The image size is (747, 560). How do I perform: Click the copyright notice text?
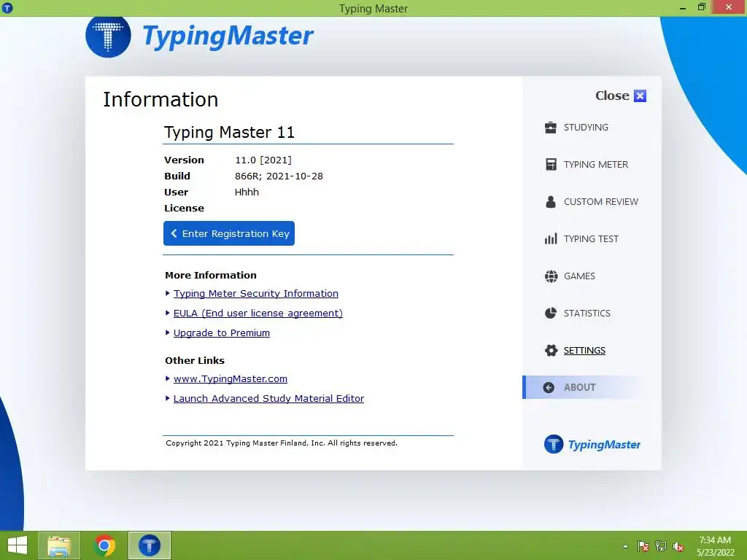click(282, 443)
